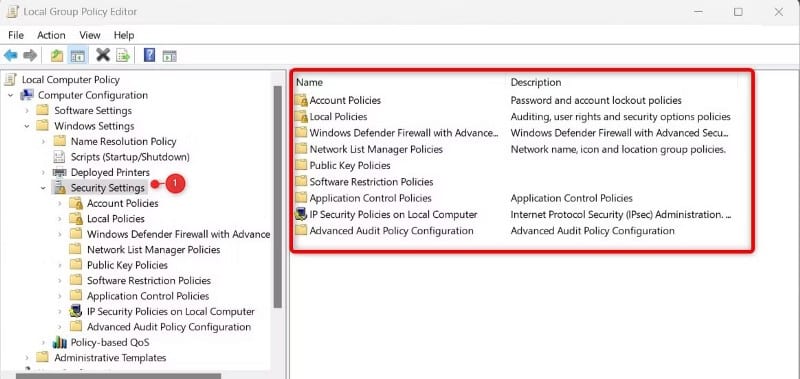Toggle Show/Hide Console Tree icon
The width and height of the screenshot is (800, 379).
tap(78, 55)
